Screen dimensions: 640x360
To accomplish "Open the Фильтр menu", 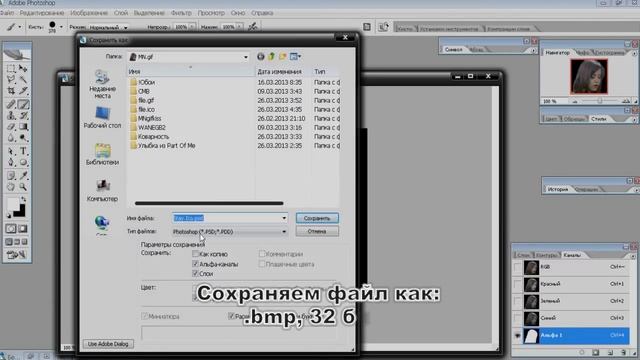I will tap(181, 13).
